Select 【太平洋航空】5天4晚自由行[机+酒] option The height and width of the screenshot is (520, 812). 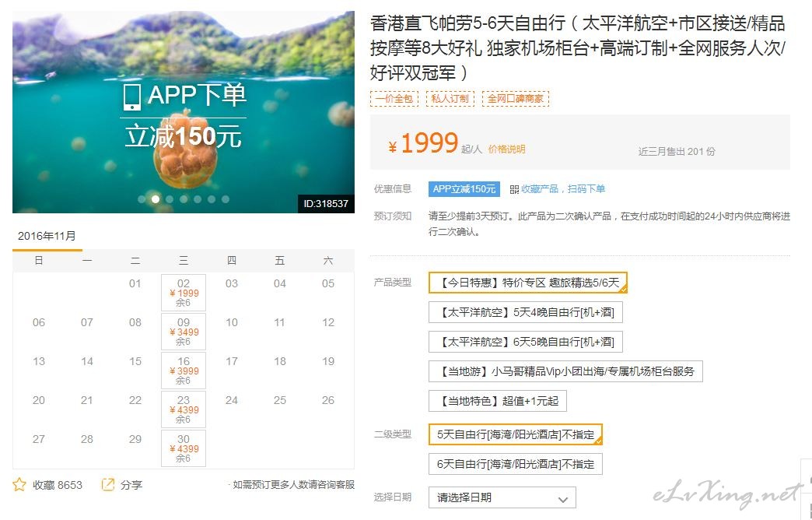click(x=525, y=312)
